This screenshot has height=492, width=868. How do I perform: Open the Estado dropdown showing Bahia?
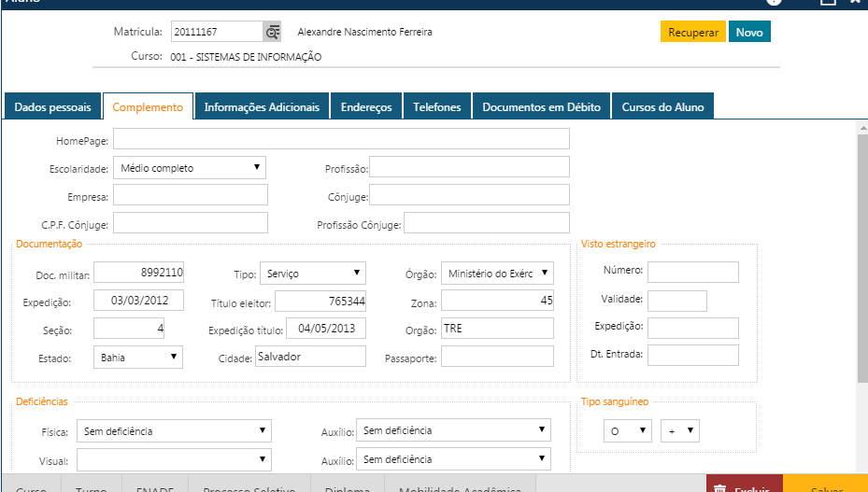(138, 357)
